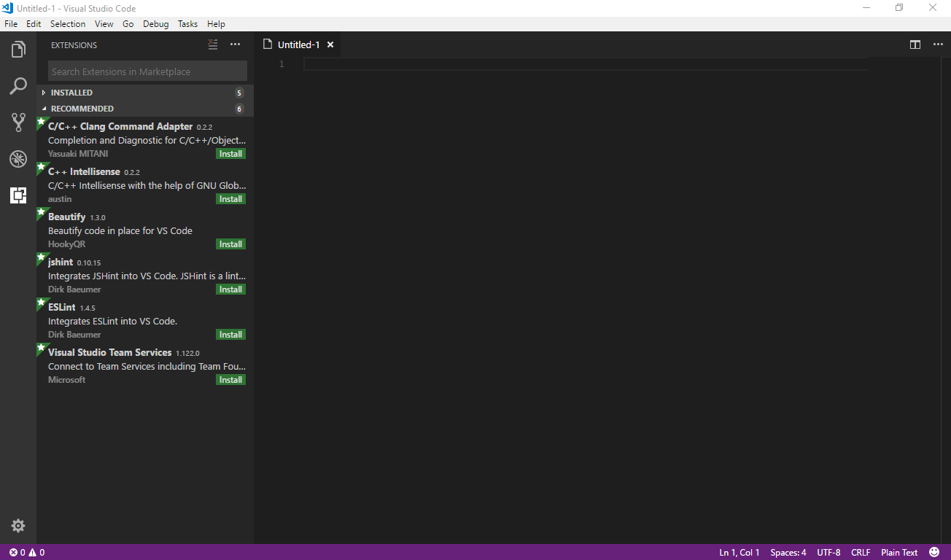
Task: Change line endings via CRLF
Action: pyautogui.click(x=861, y=552)
